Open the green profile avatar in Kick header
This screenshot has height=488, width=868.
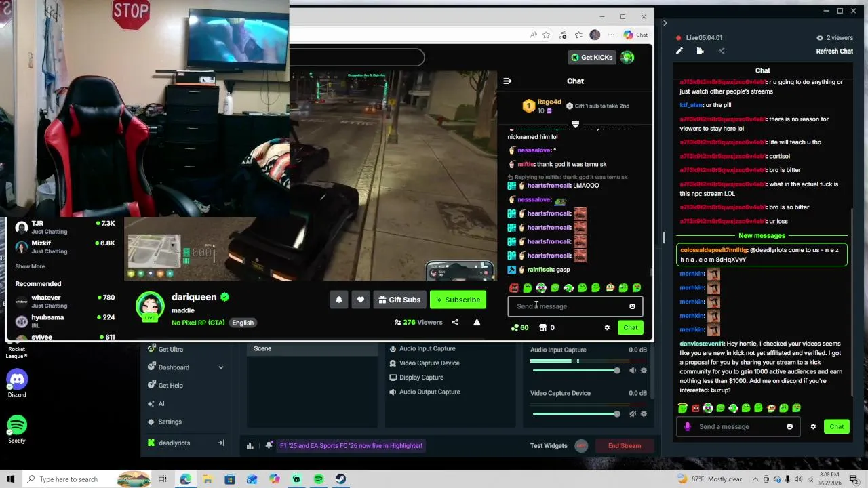pyautogui.click(x=627, y=57)
